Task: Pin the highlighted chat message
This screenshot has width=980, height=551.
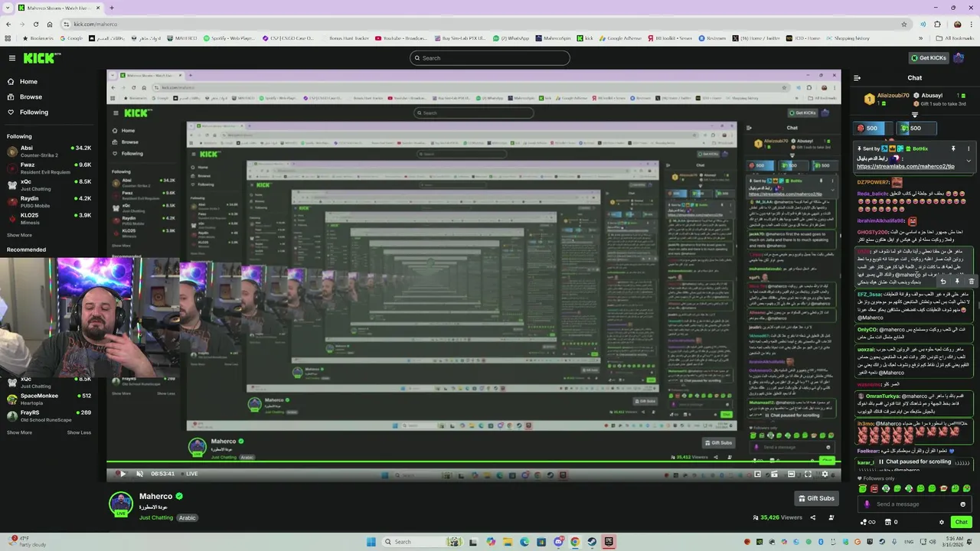Action: (x=957, y=282)
